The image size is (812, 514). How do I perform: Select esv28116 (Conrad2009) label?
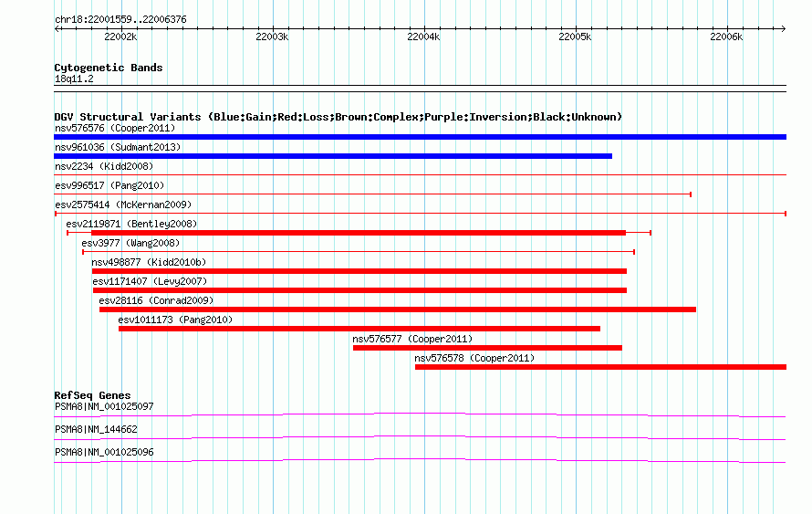pyautogui.click(x=156, y=300)
